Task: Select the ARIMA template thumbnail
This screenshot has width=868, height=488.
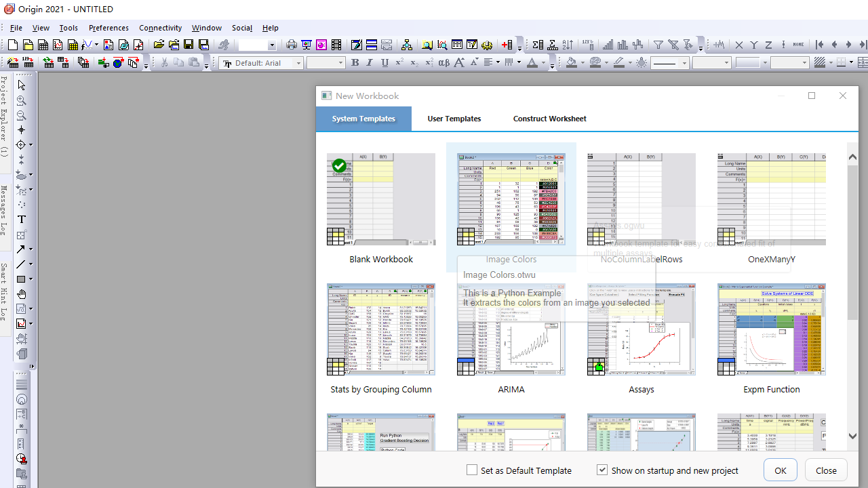Action: [x=511, y=329]
